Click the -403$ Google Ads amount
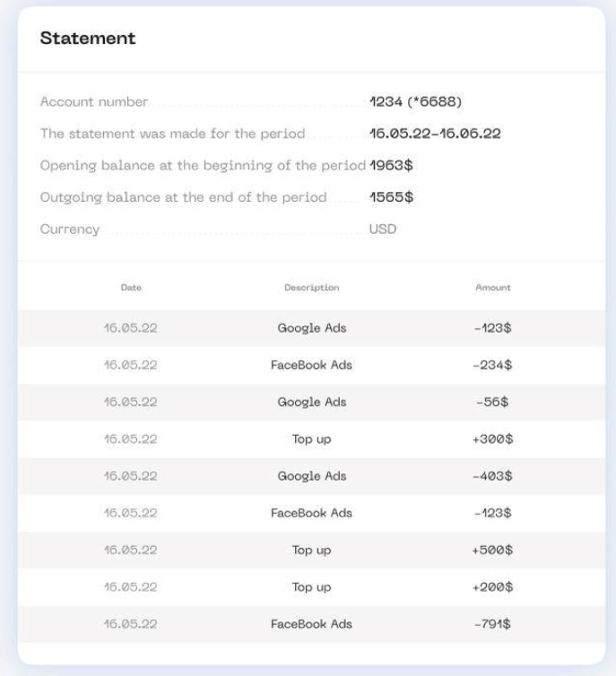Viewport: 616px width, 676px height. coord(492,476)
